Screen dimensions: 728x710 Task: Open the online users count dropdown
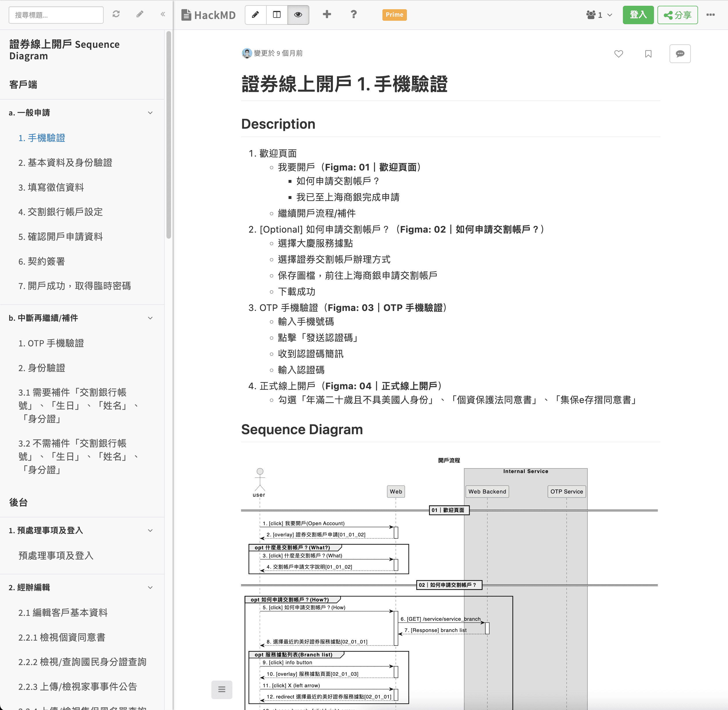click(599, 15)
